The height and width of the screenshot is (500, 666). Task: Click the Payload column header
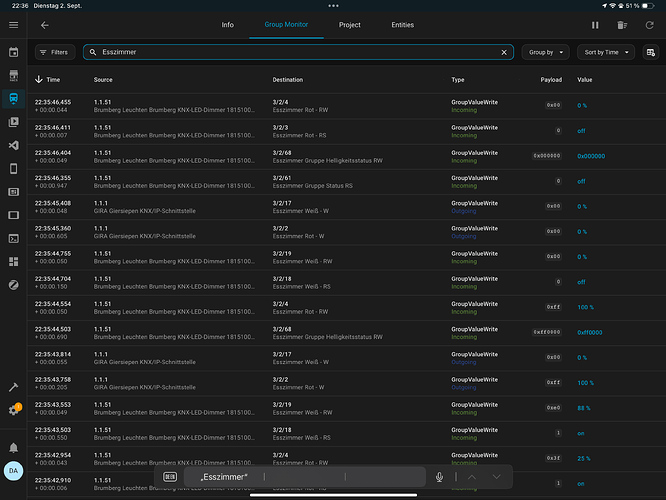(x=551, y=80)
